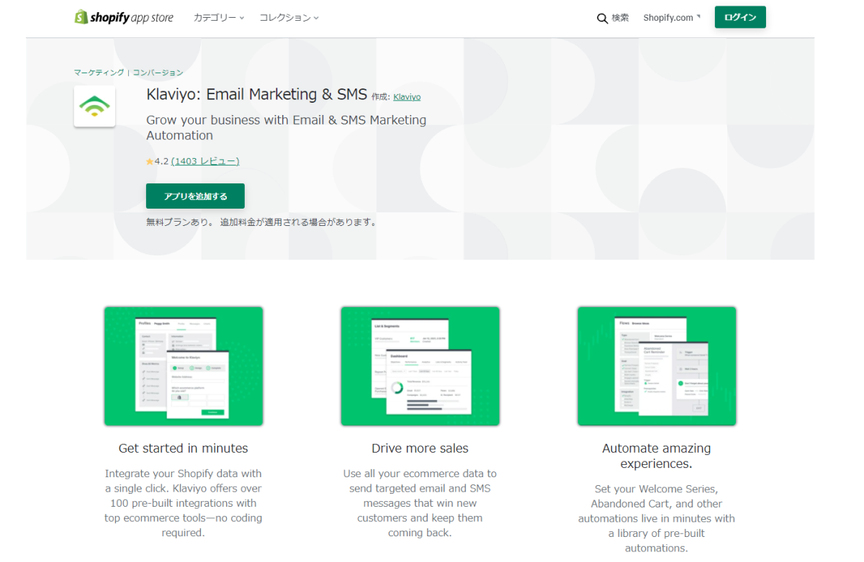Click the 検索 search label
This screenshot has height=562, width=864.
click(x=620, y=18)
